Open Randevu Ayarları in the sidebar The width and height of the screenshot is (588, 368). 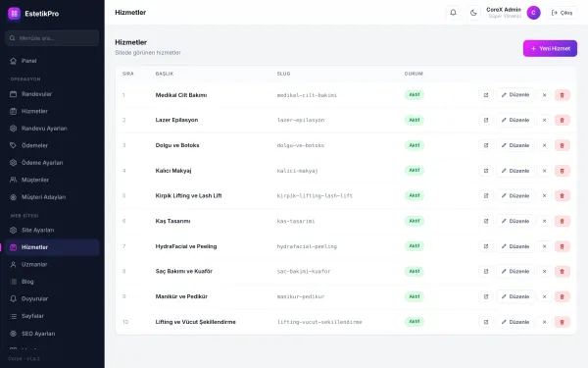point(52,129)
